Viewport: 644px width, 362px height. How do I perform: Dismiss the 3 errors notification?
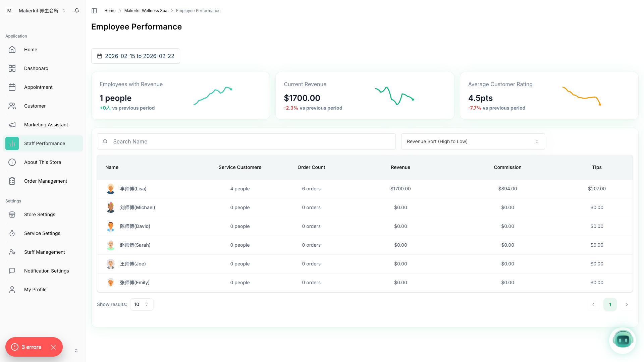[x=53, y=347]
